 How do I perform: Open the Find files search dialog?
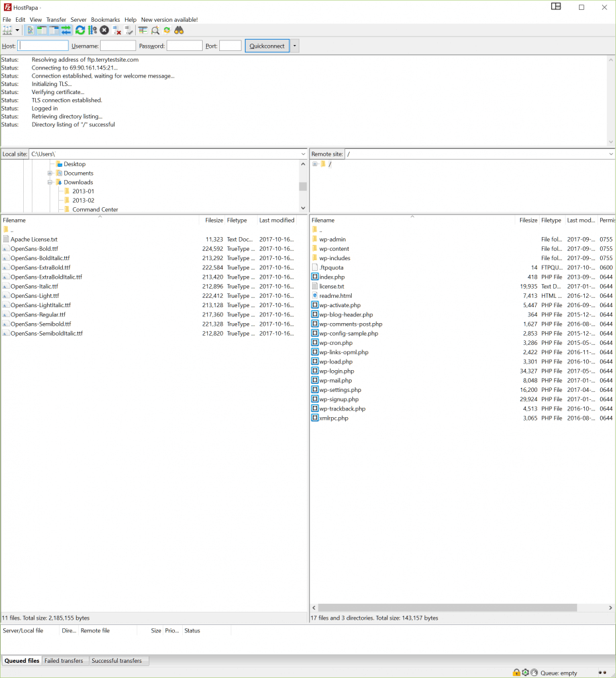[x=180, y=30]
